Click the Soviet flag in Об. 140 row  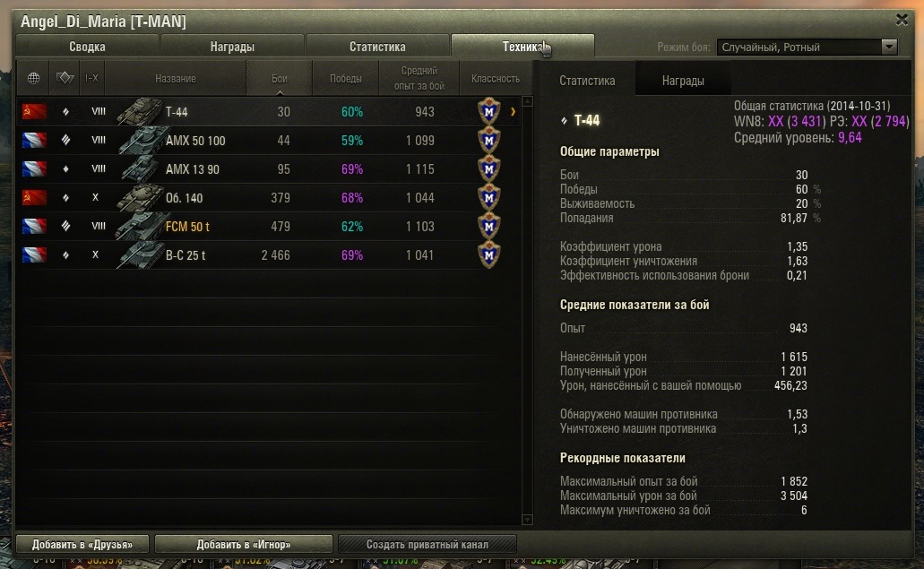[x=34, y=198]
